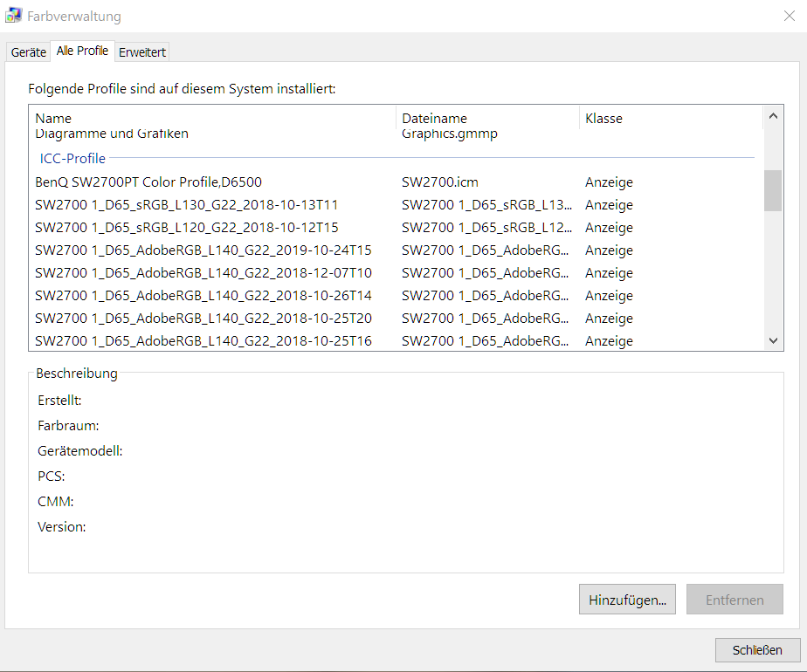Screen dimensions: 807x672
Task: Open the Alle Profile tab
Action: 82,51
